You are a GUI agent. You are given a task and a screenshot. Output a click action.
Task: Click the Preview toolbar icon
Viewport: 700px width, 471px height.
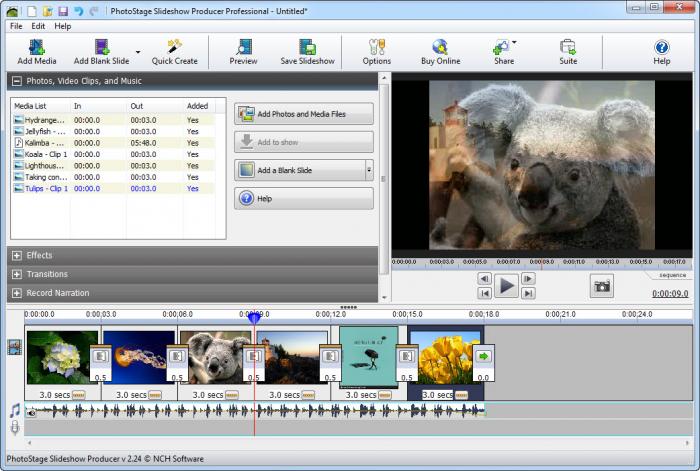click(243, 52)
